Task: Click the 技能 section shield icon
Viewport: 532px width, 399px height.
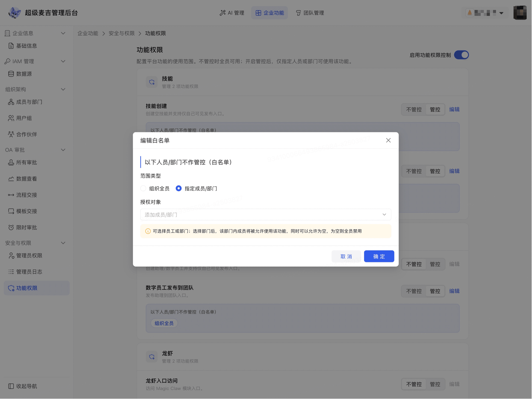Action: [x=152, y=82]
